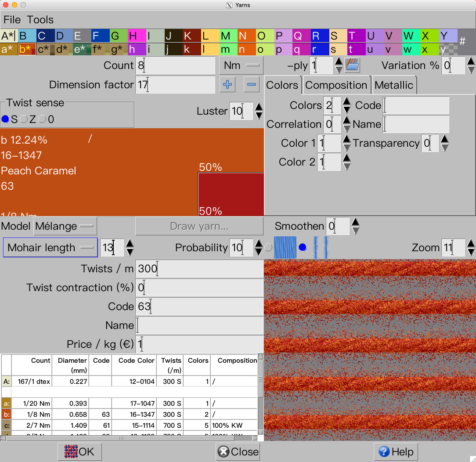Open the Mohair length dropdown
The height and width of the screenshot is (462, 476).
coord(50,247)
